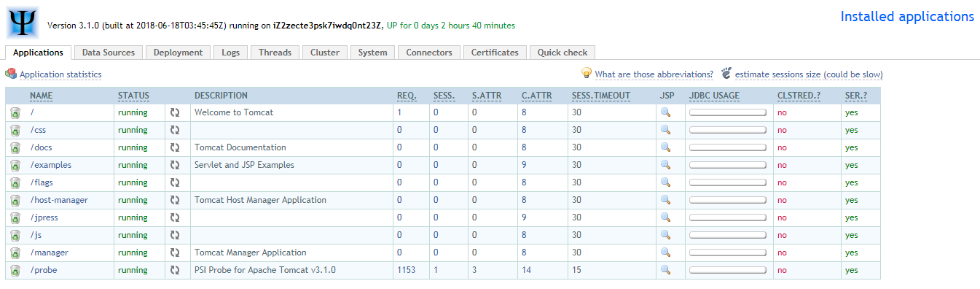This screenshot has height=289, width=980.
Task: Reload the /manager application
Action: (175, 253)
